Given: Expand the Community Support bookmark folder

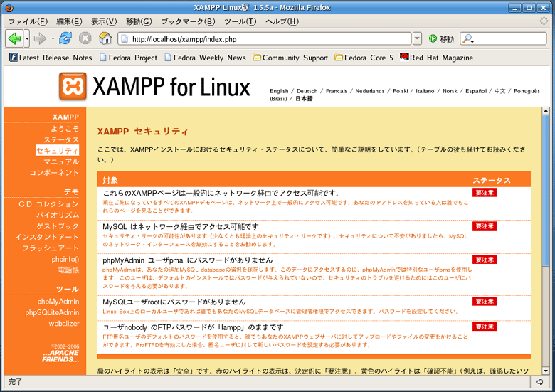Looking at the screenshot, I should click(290, 58).
